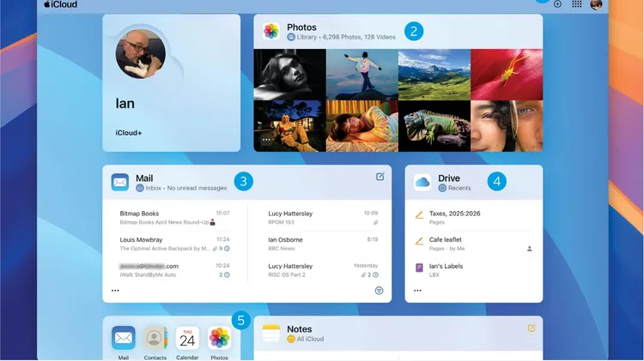The height and width of the screenshot is (361, 644).
Task: Open the close-up face with curly hair photo
Action: (507, 126)
